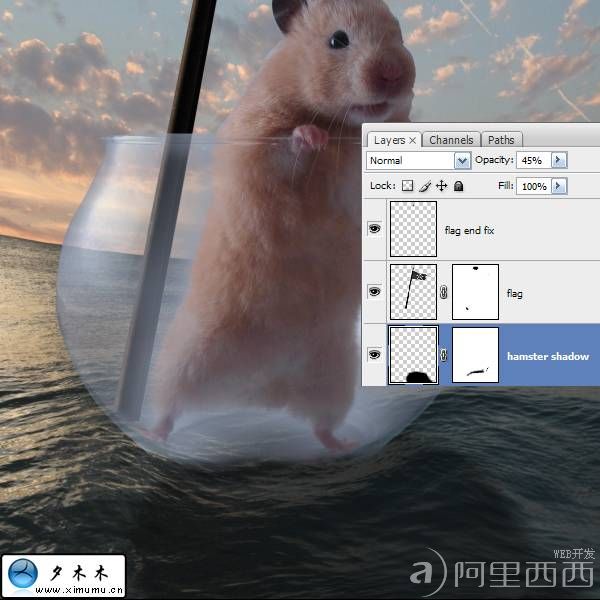Select layer name flag
Image resolution: width=600 pixels, height=600 pixels.
coord(514,293)
